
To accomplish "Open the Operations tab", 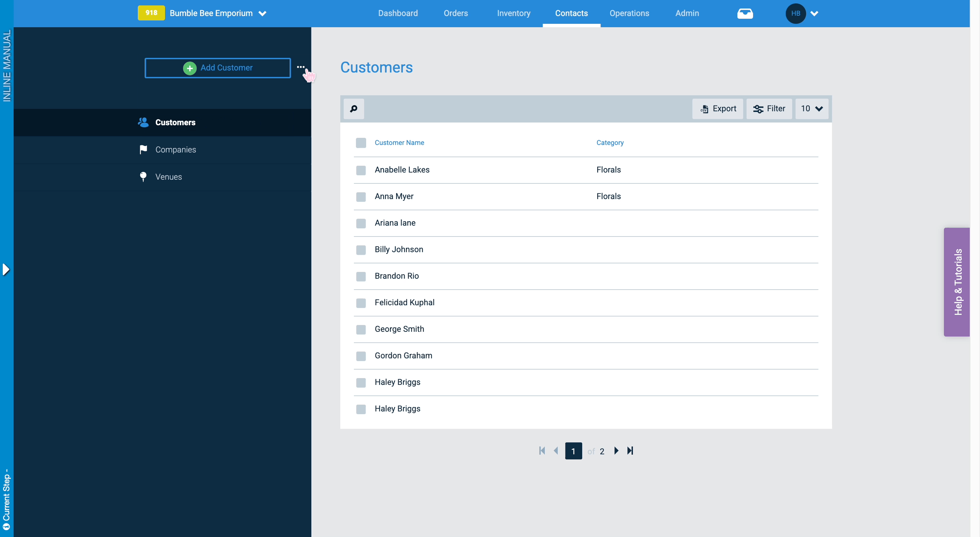I will click(629, 13).
